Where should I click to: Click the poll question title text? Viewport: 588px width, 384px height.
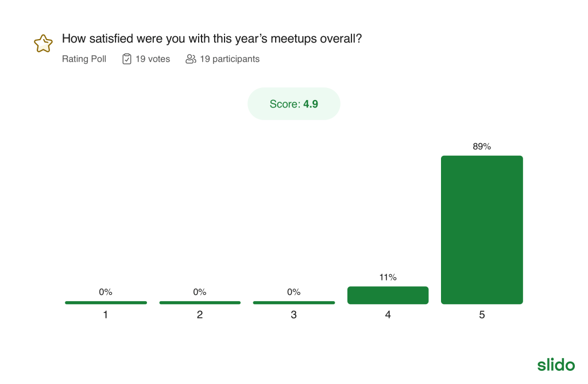(212, 39)
